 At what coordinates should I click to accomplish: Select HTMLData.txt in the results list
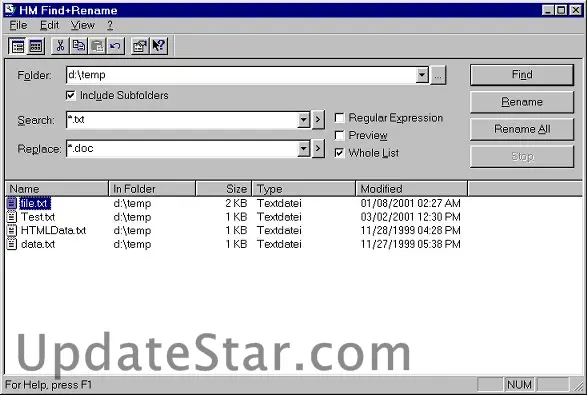pos(53,230)
